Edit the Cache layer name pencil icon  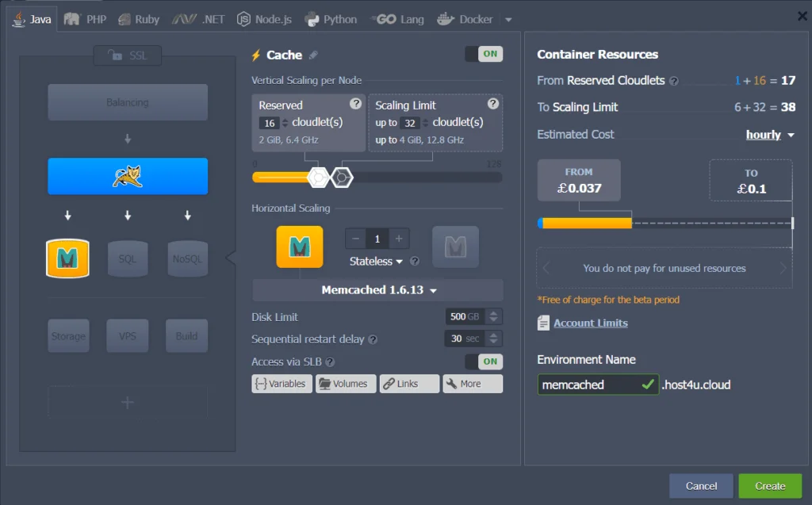(x=313, y=55)
